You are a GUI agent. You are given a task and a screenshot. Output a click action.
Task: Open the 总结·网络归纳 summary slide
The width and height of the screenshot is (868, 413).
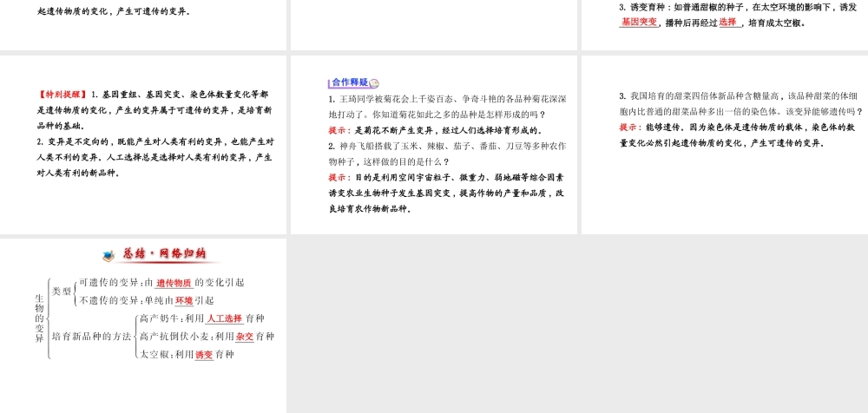[143, 325]
